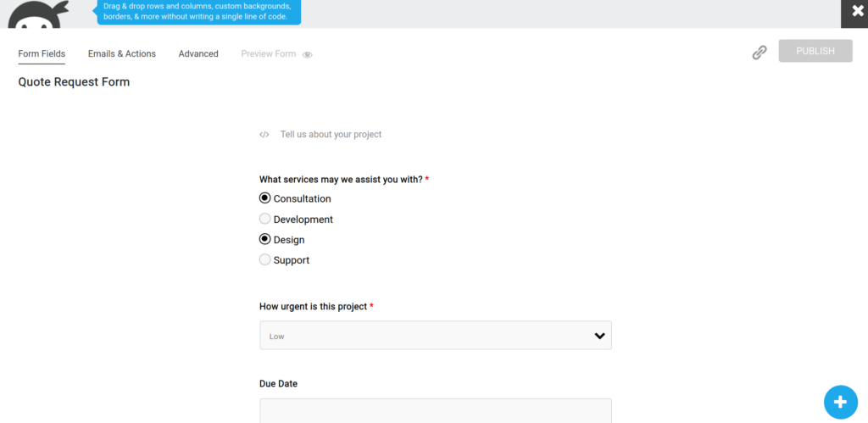Open the project urgency dropdown showing Low
Image resolution: width=868 pixels, height=423 pixels.
pyautogui.click(x=436, y=336)
